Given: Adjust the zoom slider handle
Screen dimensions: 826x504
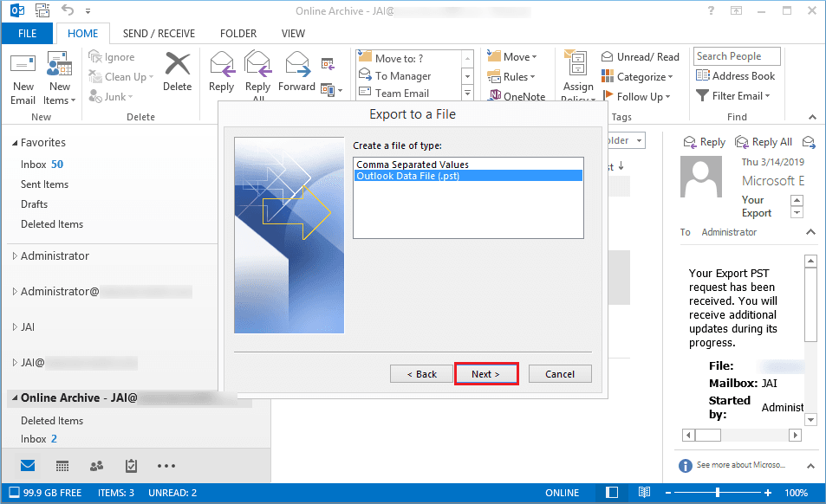Looking at the screenshot, I should coord(718,493).
